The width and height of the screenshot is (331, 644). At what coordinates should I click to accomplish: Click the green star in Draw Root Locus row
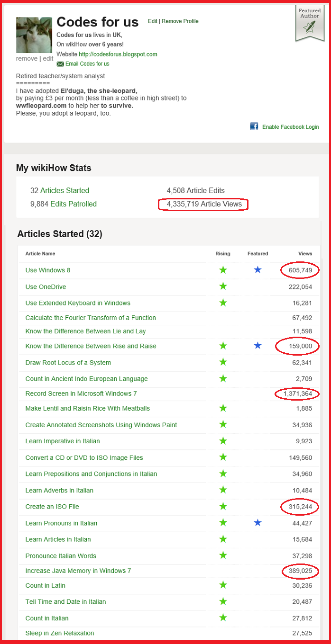pos(223,362)
